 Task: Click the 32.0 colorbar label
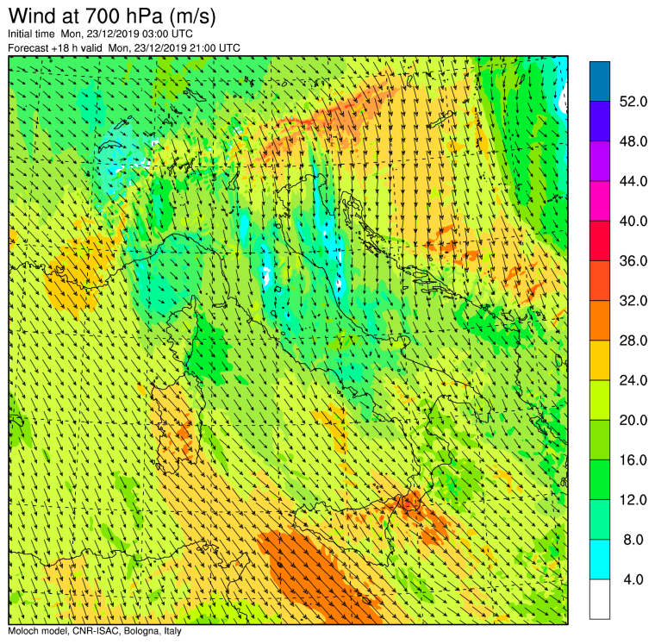click(633, 301)
